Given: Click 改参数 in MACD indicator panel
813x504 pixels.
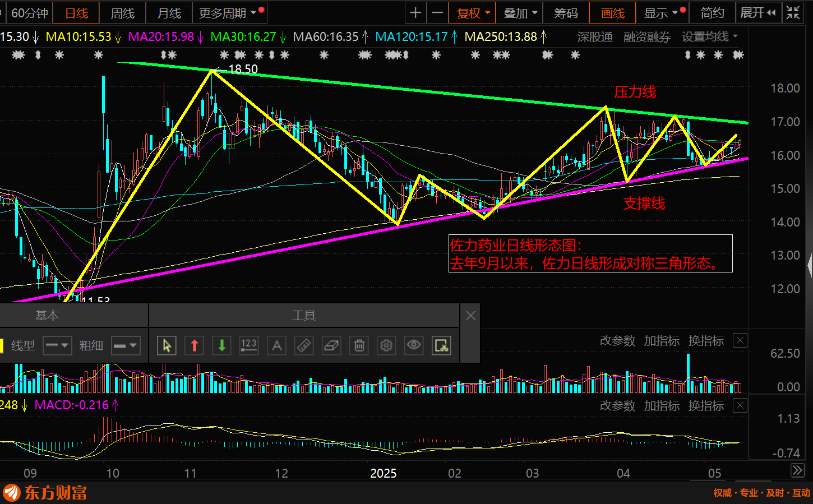Looking at the screenshot, I should tap(617, 406).
